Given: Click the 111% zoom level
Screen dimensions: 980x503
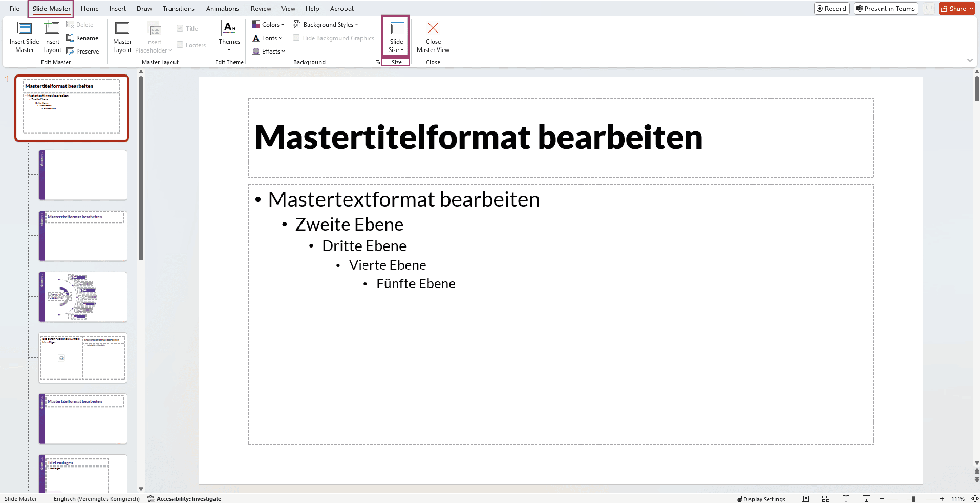Looking at the screenshot, I should tap(958, 499).
